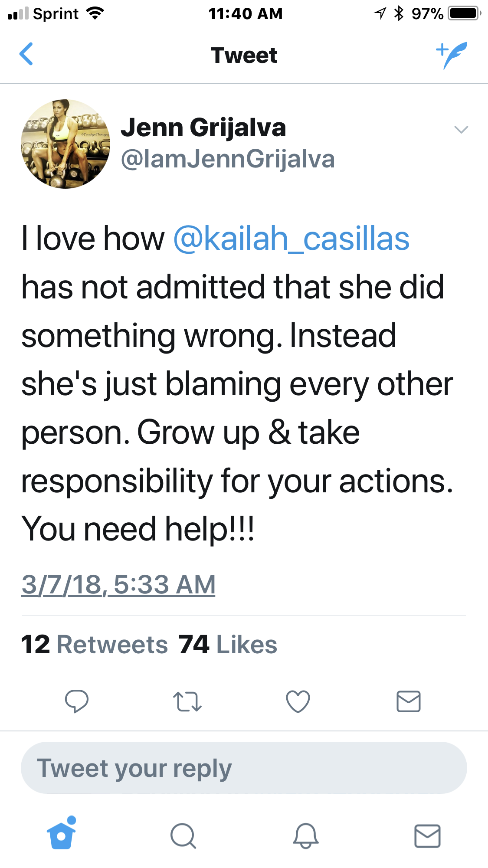Open the 3/7/18, 5:33 AM timestamp link
This screenshot has width=488, height=868.
[118, 584]
